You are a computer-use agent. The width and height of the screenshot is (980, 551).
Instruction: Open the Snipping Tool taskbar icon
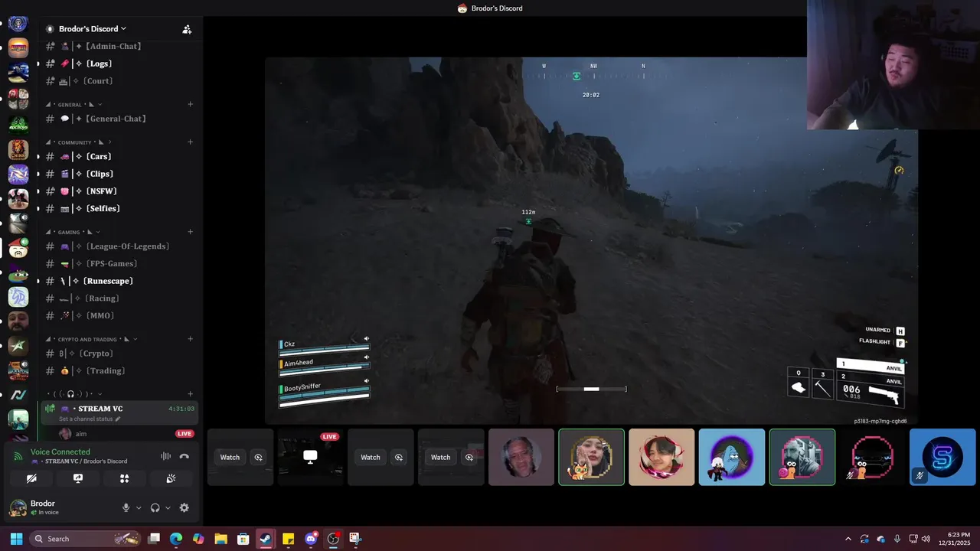click(x=355, y=539)
